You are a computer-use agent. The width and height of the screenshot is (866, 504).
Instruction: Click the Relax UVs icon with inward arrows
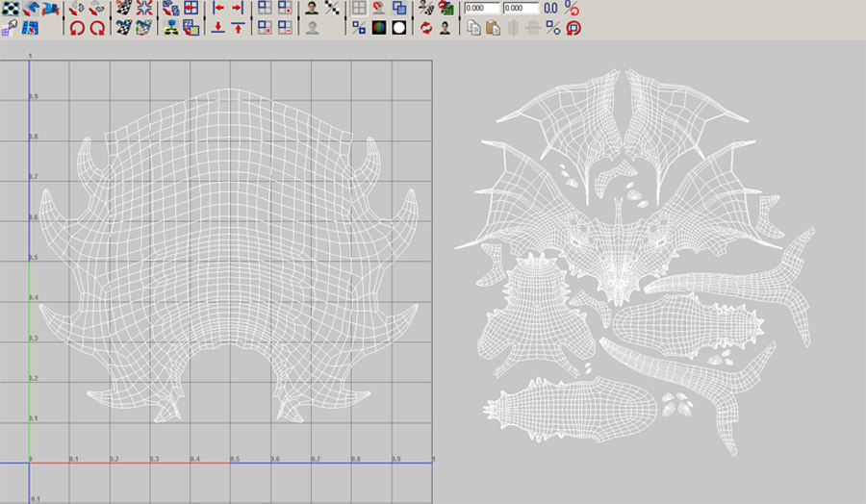(144, 9)
